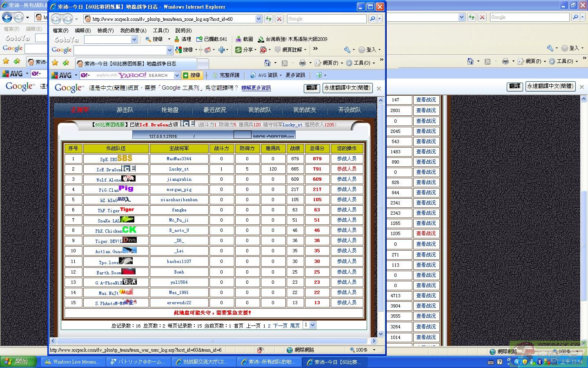588x368 pixels.
Task: Click the printer icon in command bar
Action: pos(302,63)
